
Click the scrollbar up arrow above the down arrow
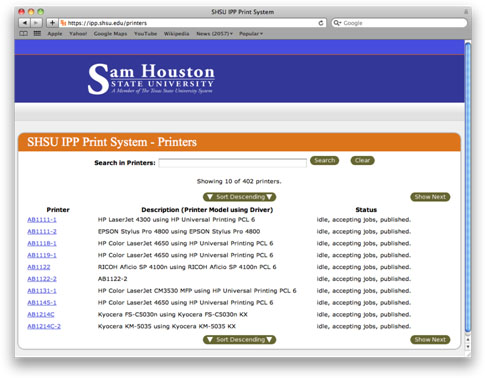click(x=468, y=339)
